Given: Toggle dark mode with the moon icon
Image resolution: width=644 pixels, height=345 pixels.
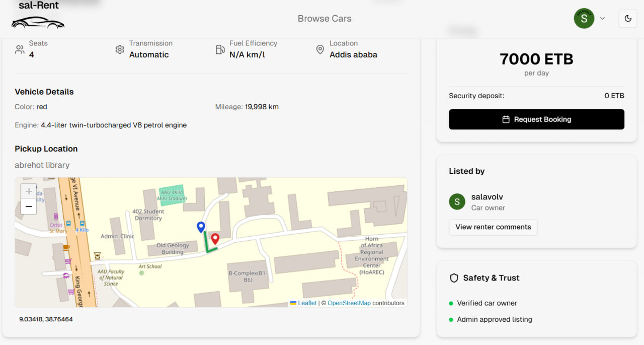Looking at the screenshot, I should tap(627, 18).
